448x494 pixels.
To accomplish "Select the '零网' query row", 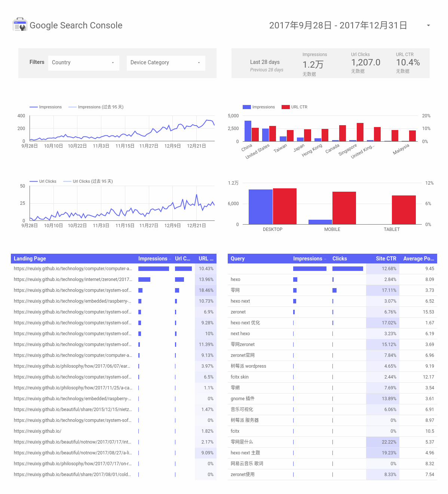I will tap(332, 290).
